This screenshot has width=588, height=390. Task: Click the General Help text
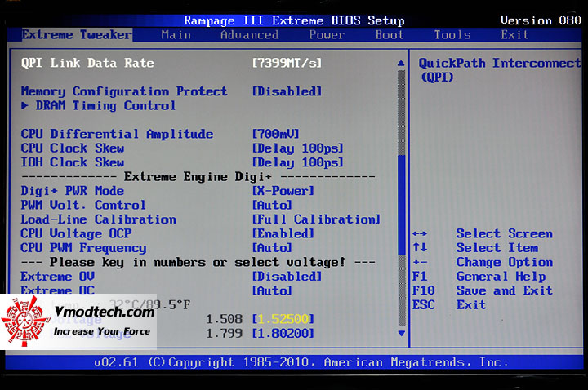click(501, 277)
